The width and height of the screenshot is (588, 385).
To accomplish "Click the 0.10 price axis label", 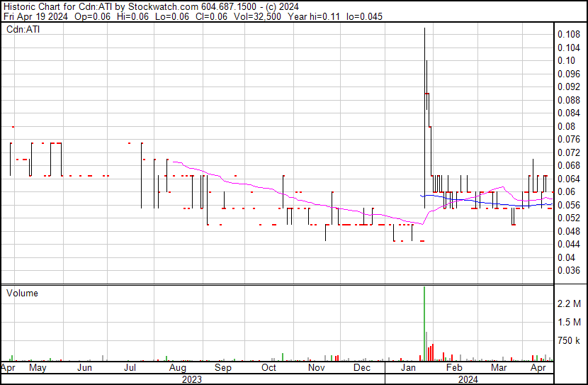I will point(566,61).
